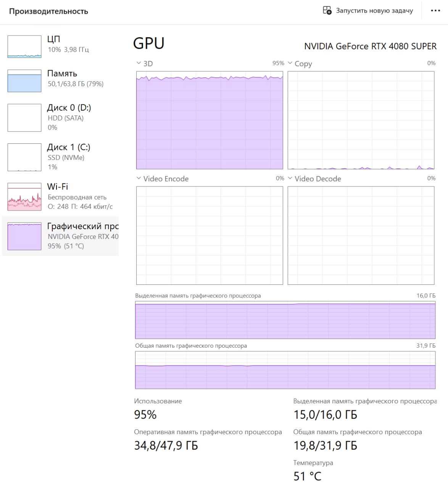Click the Video Decode graph area
The image size is (448, 488).
point(361,235)
